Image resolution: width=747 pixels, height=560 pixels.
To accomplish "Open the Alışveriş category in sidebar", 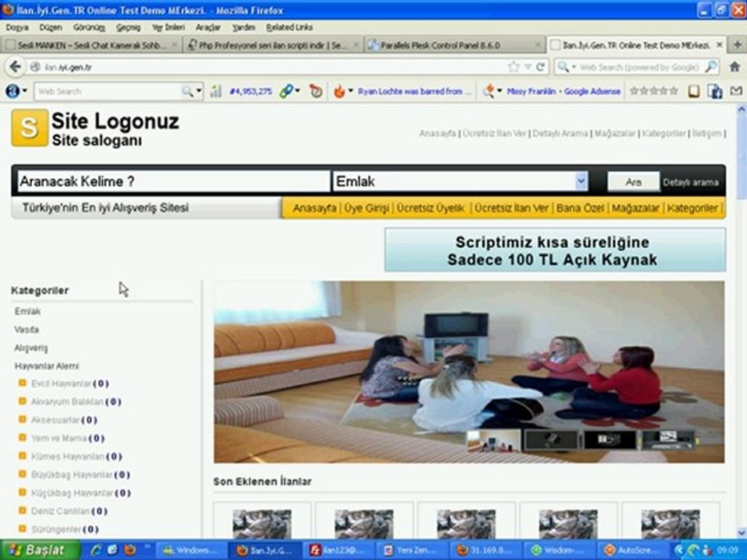I will tap(31, 348).
